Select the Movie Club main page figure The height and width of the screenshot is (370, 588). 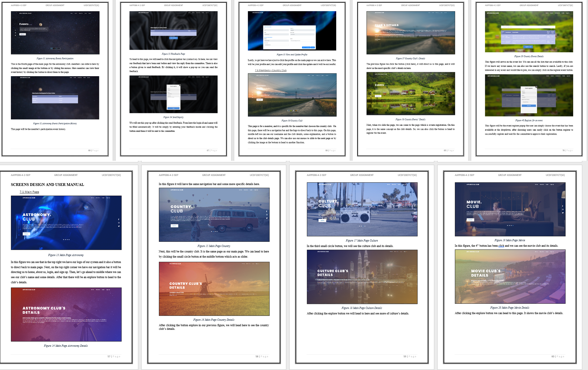click(x=510, y=209)
